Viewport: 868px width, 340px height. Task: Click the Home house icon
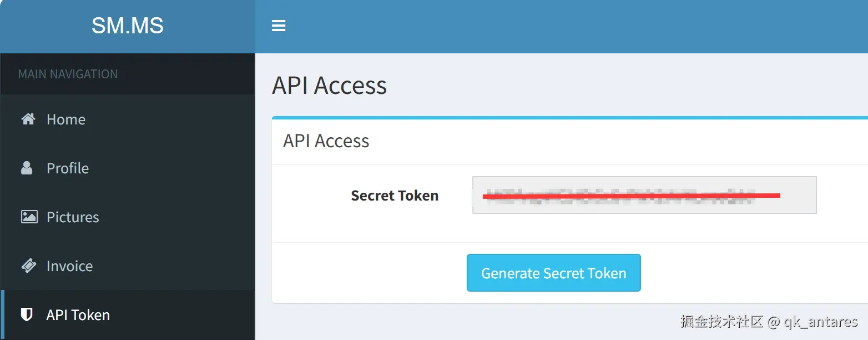pyautogui.click(x=28, y=119)
